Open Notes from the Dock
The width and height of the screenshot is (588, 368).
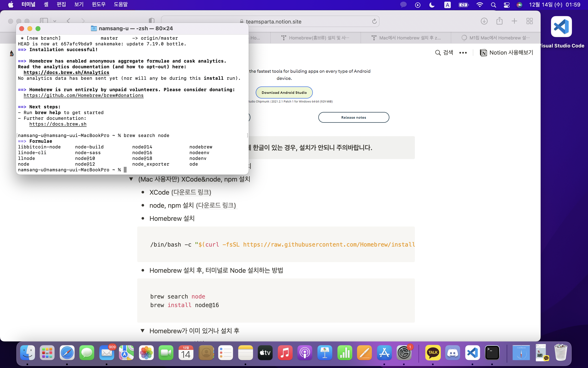pyautogui.click(x=245, y=352)
